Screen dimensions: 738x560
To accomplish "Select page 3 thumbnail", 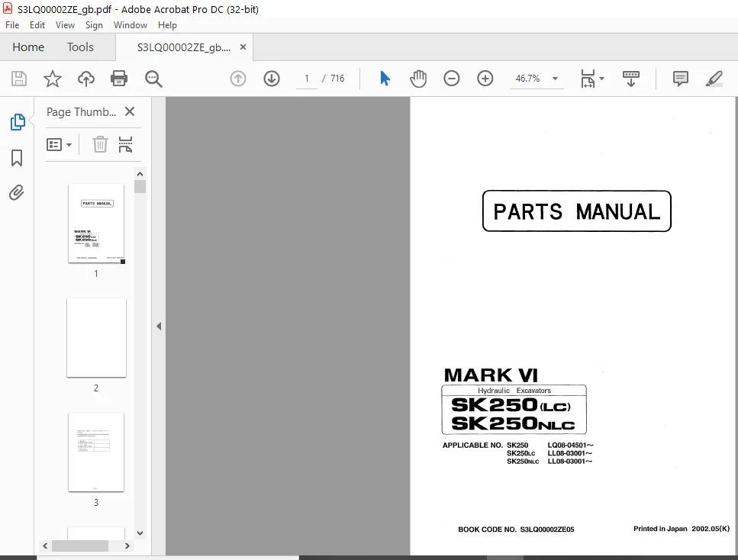I will click(96, 452).
